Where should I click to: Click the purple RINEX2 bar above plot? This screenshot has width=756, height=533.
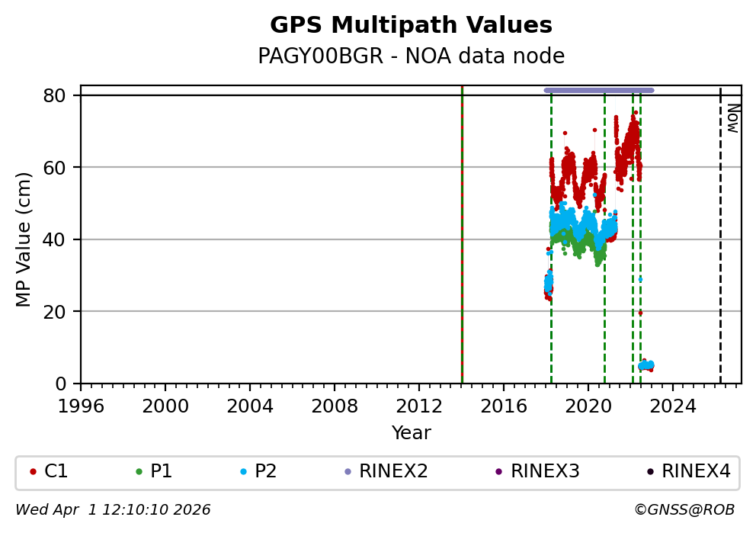[598, 90]
